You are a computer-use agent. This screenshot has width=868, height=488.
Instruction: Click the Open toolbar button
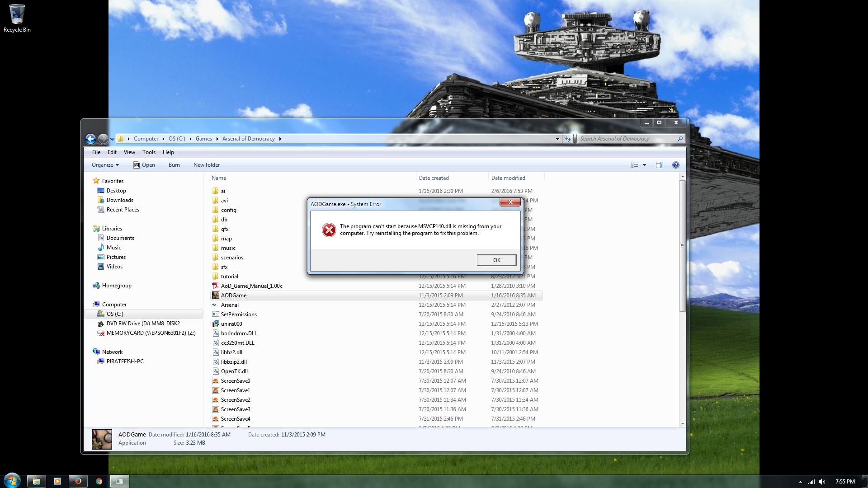pos(144,165)
